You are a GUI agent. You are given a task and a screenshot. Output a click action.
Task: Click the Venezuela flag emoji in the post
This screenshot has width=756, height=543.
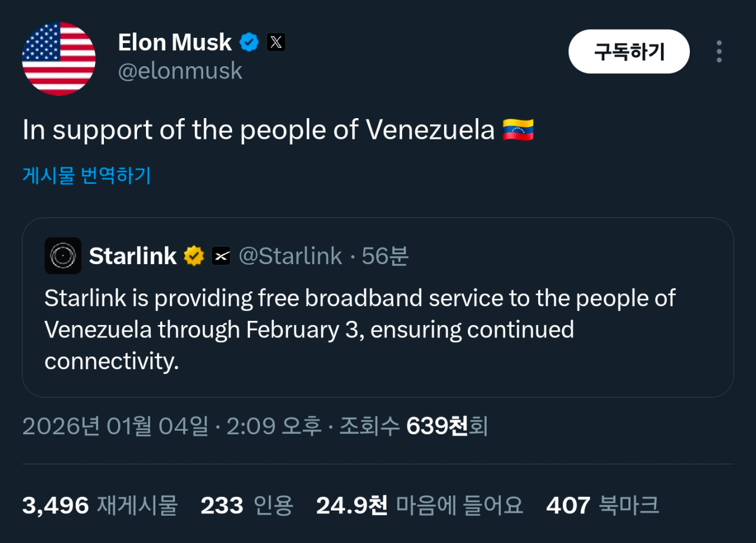click(x=518, y=130)
